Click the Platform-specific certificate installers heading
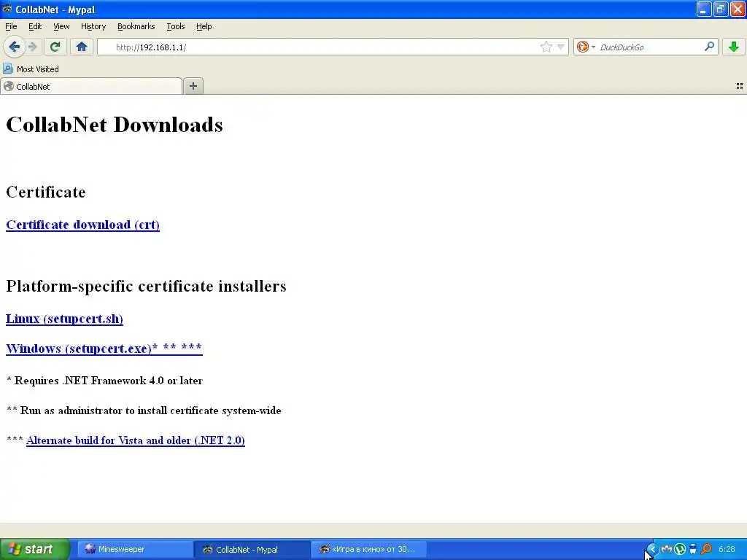Image resolution: width=747 pixels, height=560 pixels. tap(146, 286)
